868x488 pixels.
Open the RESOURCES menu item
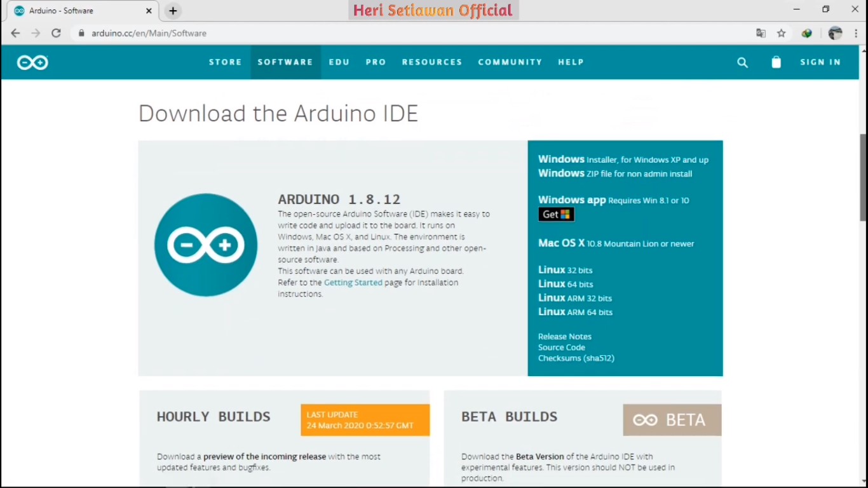click(432, 62)
